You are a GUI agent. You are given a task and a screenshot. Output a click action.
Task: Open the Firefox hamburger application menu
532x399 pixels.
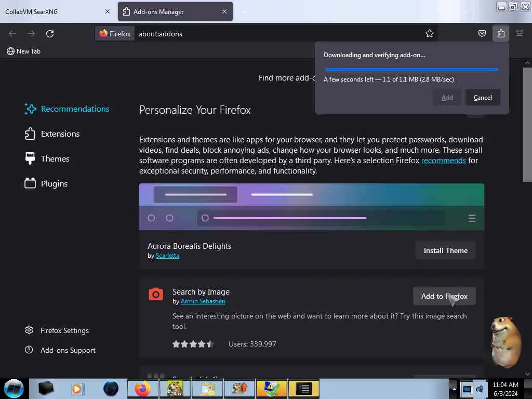[520, 33]
